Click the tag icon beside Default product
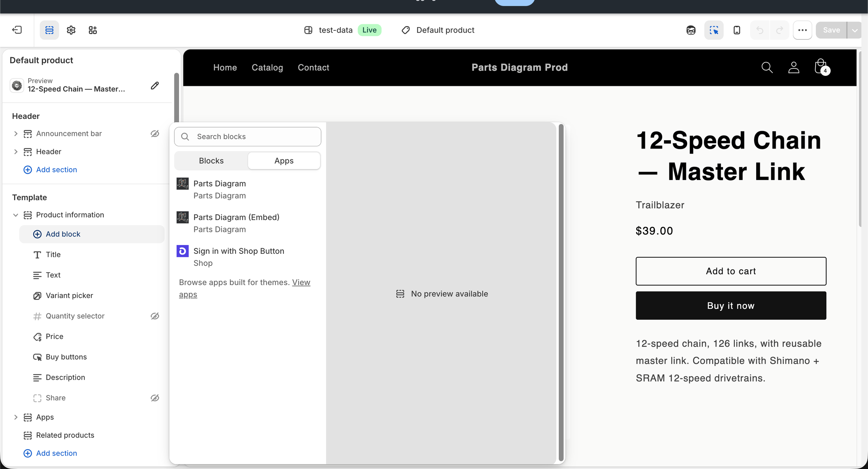Viewport: 868px width, 469px height. (406, 30)
